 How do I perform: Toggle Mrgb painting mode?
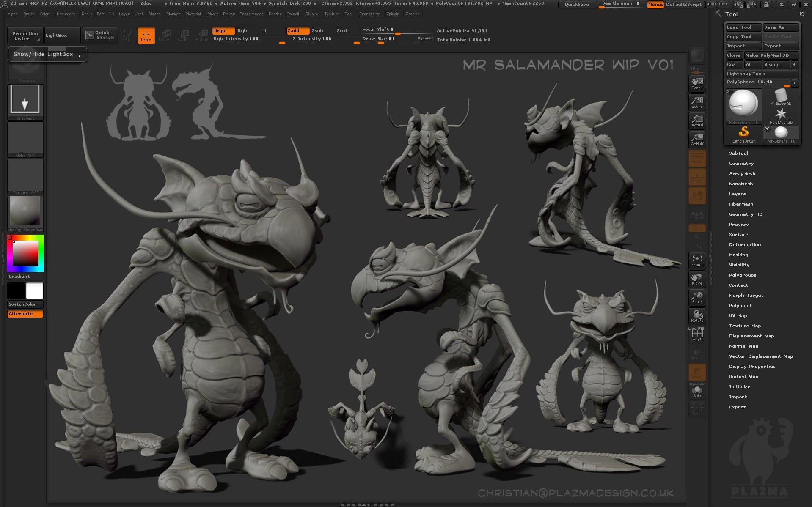(x=223, y=30)
